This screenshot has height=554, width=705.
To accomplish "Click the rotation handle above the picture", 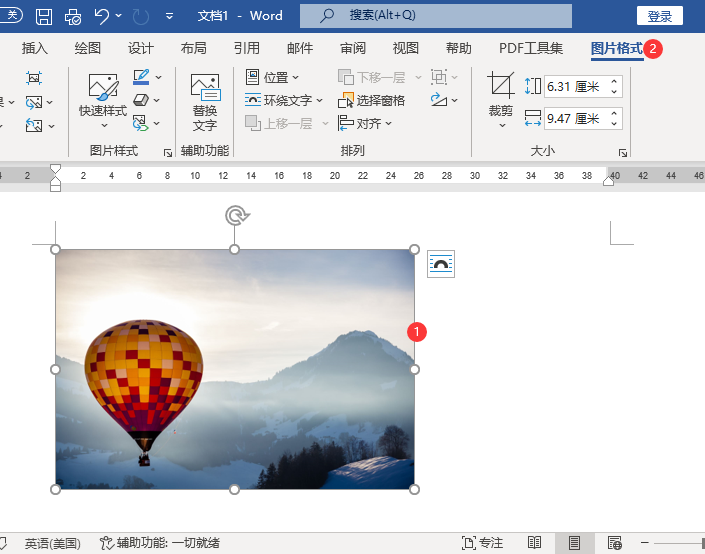I will coord(236,215).
